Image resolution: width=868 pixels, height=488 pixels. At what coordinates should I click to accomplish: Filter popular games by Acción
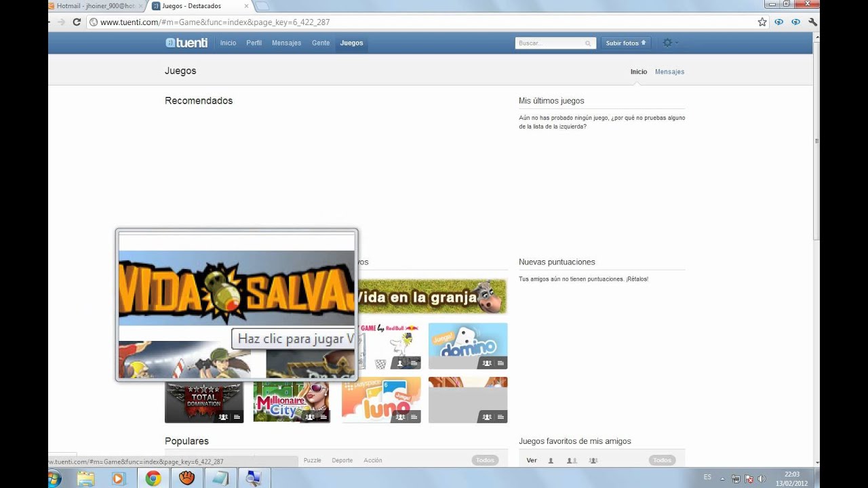[x=373, y=461]
